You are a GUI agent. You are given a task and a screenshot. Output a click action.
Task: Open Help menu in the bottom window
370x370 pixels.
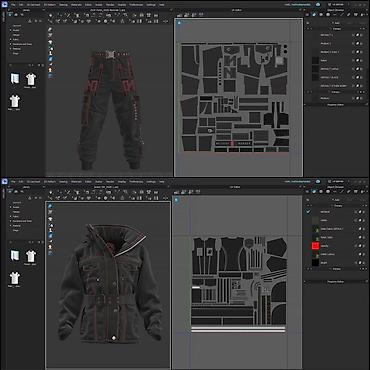162,182
